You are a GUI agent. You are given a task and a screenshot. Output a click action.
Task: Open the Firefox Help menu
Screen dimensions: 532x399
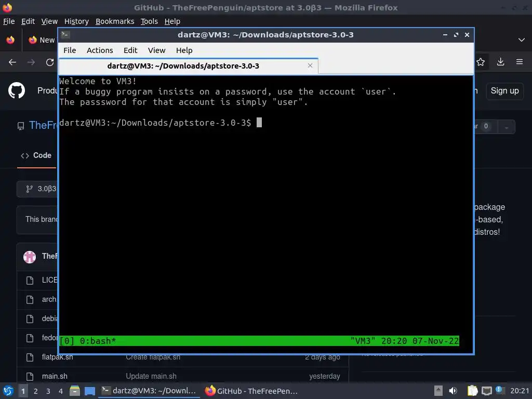coord(172,21)
